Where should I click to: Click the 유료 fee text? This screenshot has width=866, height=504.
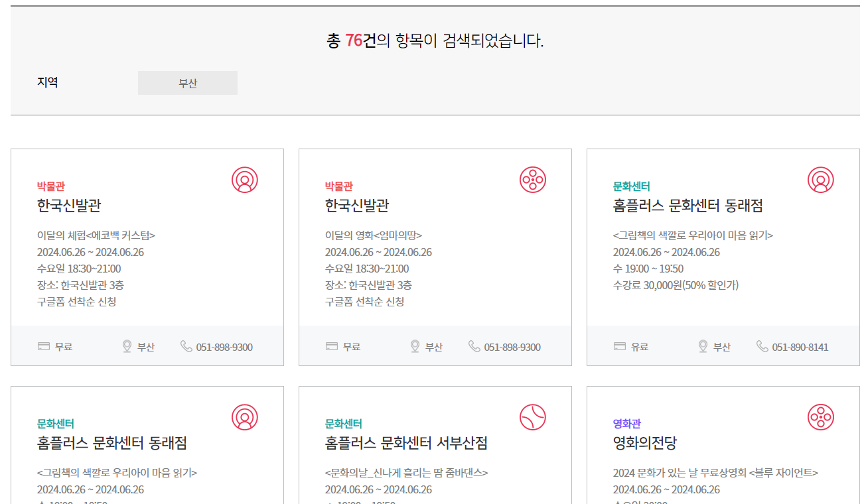640,347
